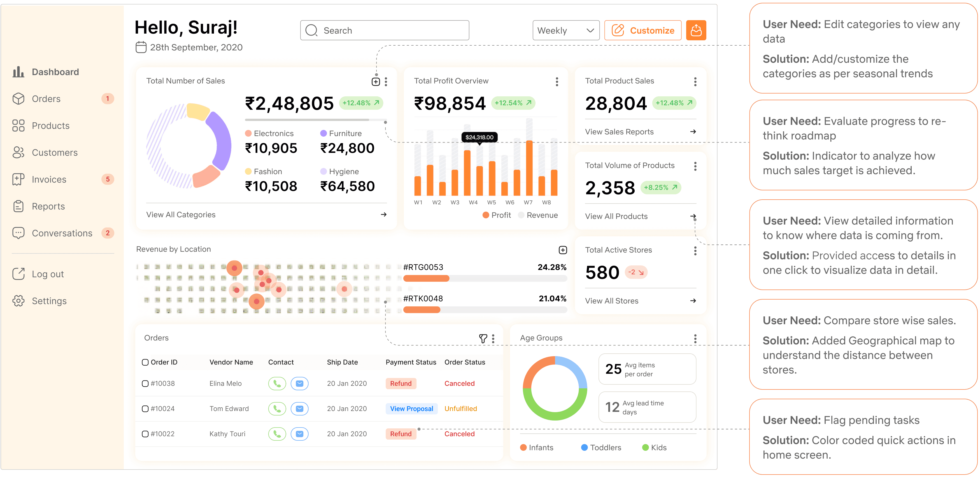Open Conversations from sidebar menu
The width and height of the screenshot is (980, 481).
point(62,233)
